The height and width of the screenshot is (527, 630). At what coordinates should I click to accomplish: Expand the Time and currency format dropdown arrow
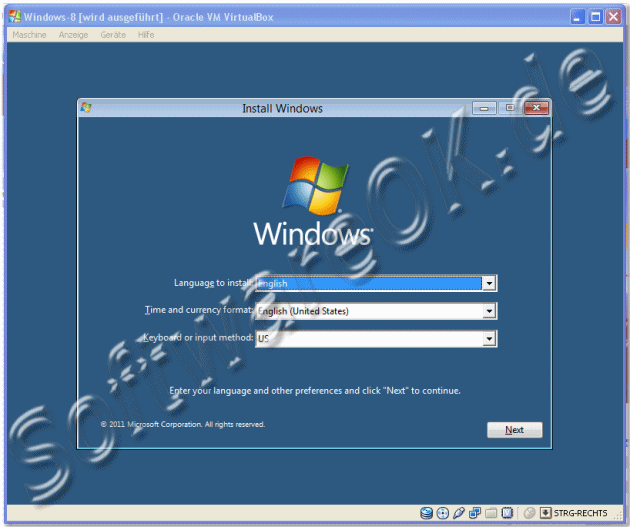[489, 311]
